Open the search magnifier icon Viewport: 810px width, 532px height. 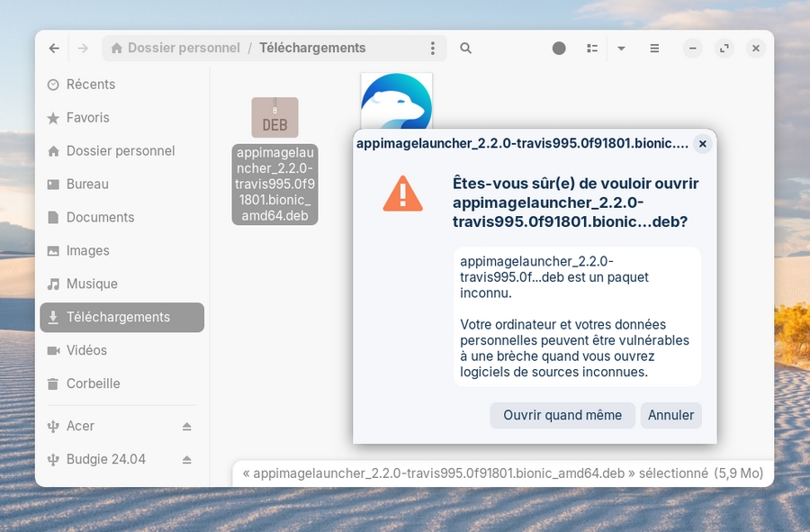[x=465, y=49]
